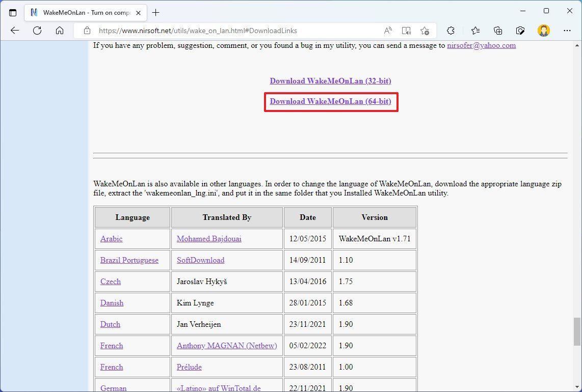Open the Dutch language download link
The height and width of the screenshot is (392, 582).
tap(110, 324)
